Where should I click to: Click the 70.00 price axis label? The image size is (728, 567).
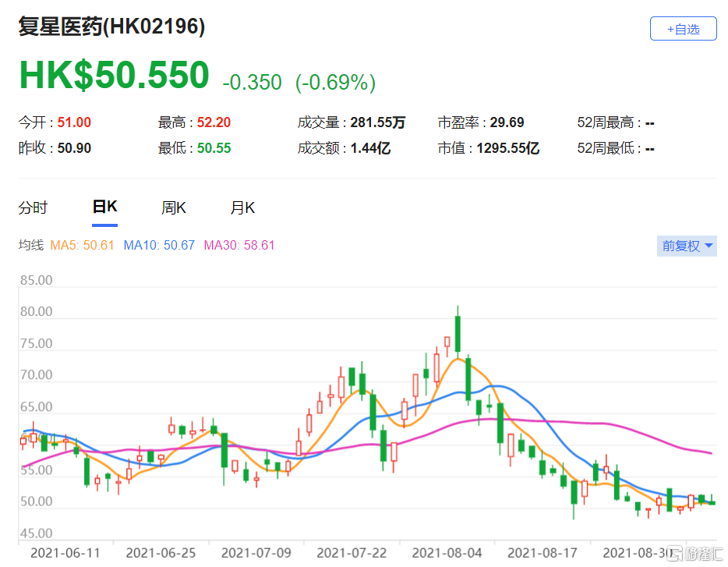click(x=36, y=374)
